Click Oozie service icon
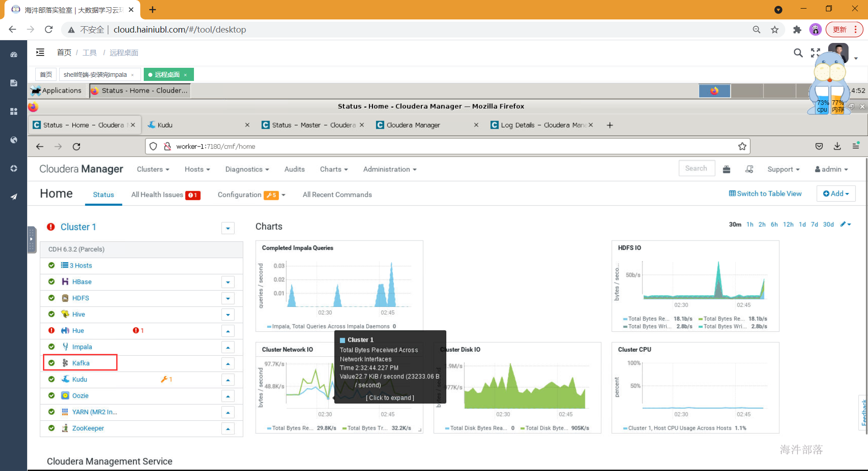 point(65,396)
